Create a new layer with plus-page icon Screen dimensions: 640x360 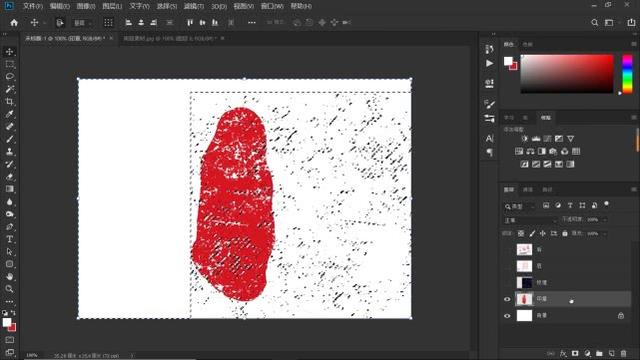611,353
